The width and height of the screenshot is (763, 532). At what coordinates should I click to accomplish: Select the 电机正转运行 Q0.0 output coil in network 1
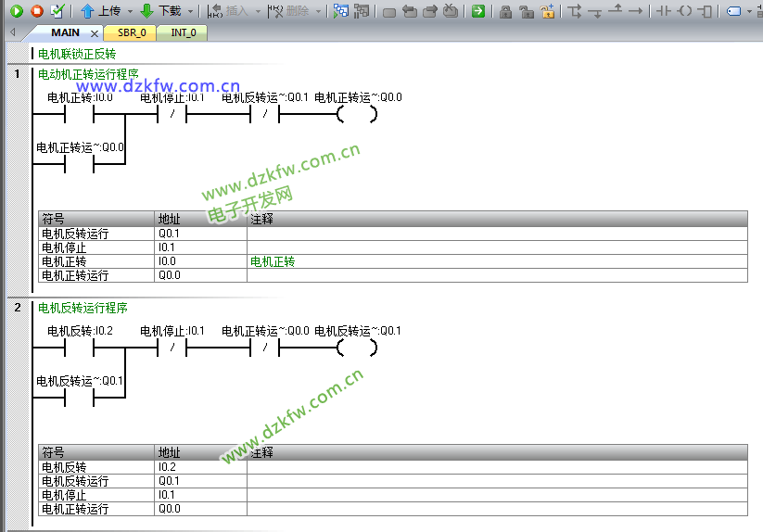click(x=358, y=115)
